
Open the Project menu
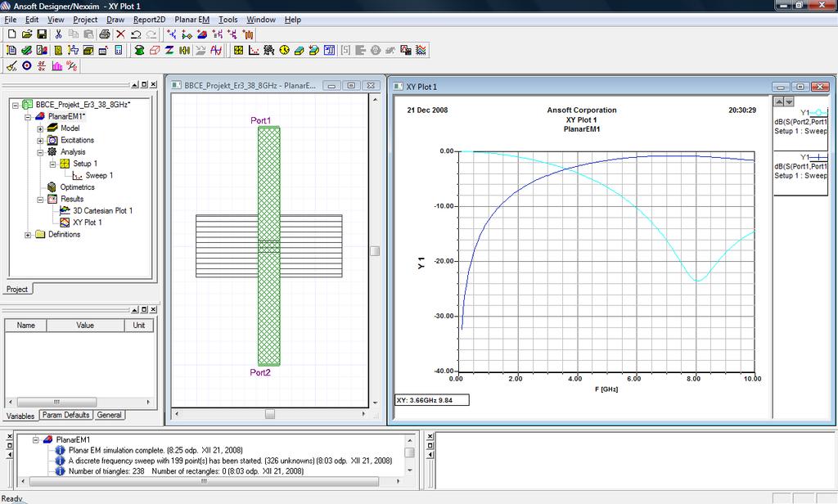[x=85, y=20]
